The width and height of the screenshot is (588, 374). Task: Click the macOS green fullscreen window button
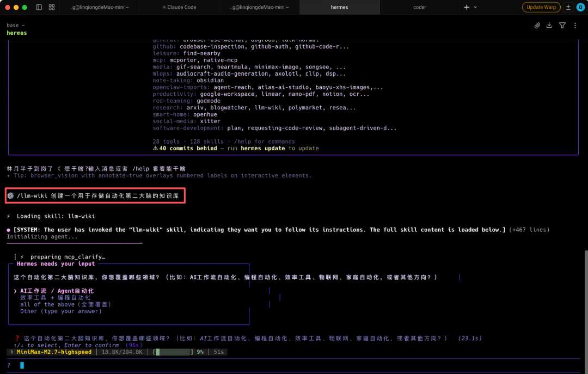pyautogui.click(x=24, y=7)
